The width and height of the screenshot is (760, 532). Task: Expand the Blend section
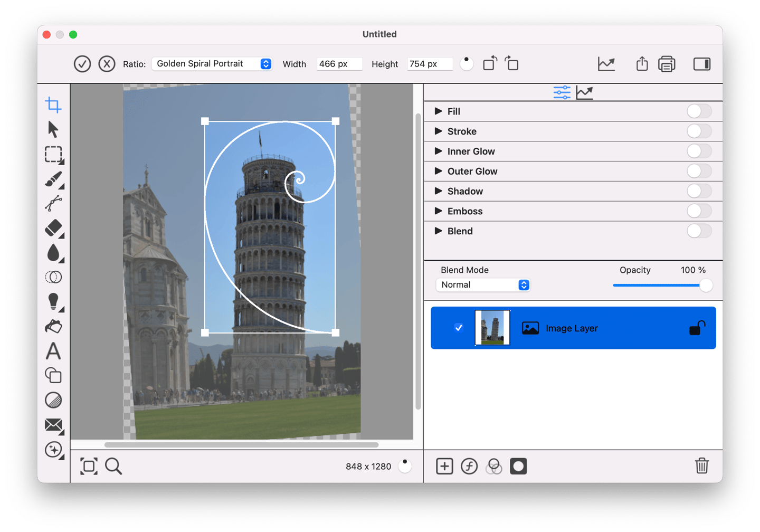point(438,231)
